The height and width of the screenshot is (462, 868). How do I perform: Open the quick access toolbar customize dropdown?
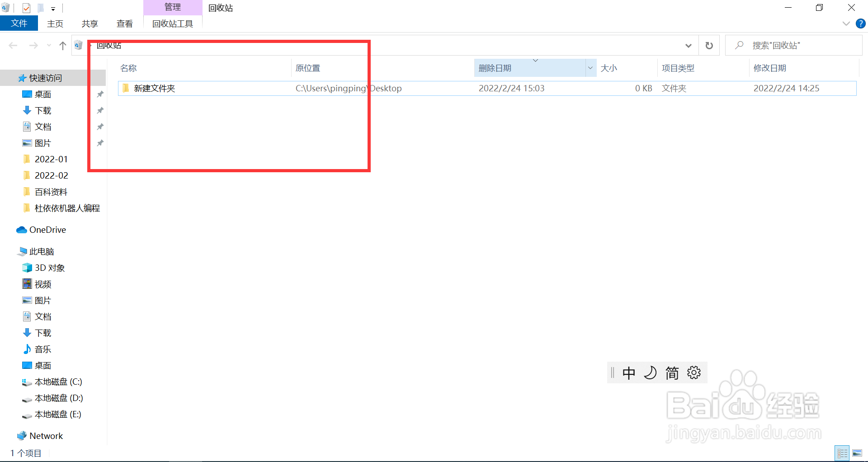click(x=53, y=9)
